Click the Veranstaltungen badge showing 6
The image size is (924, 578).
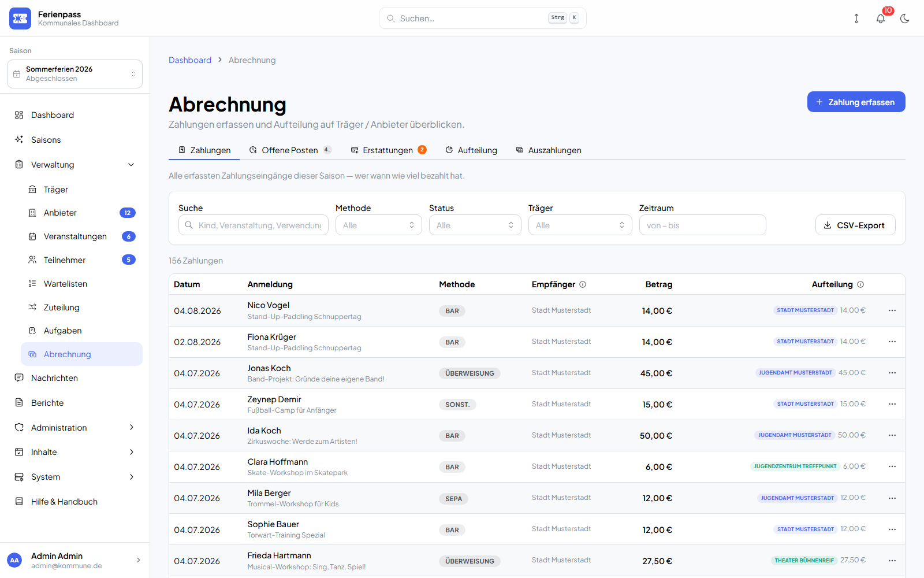pos(129,236)
